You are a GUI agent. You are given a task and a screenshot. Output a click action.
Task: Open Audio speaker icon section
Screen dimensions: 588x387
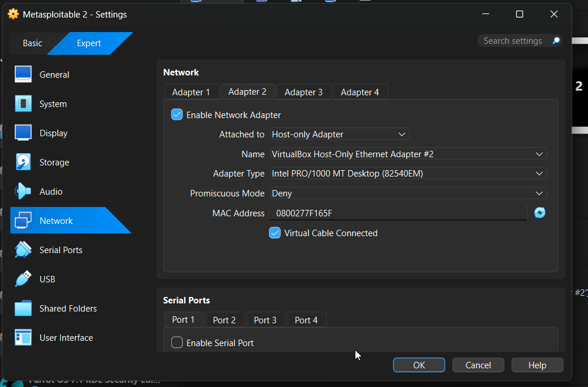pos(23,191)
